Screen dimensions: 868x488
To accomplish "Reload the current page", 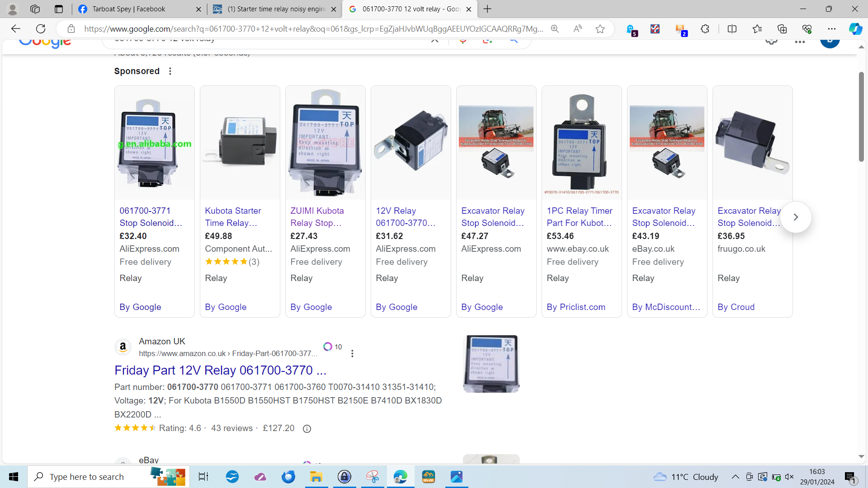I will tap(41, 29).
